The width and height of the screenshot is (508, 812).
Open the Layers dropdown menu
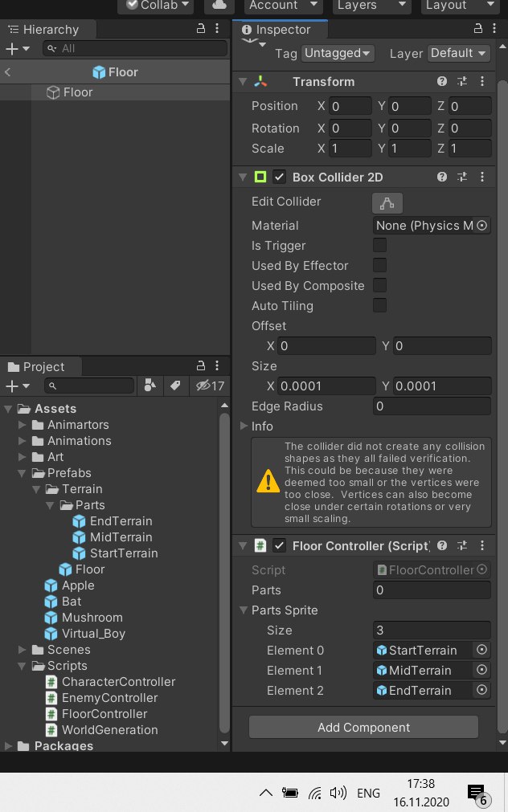click(371, 5)
